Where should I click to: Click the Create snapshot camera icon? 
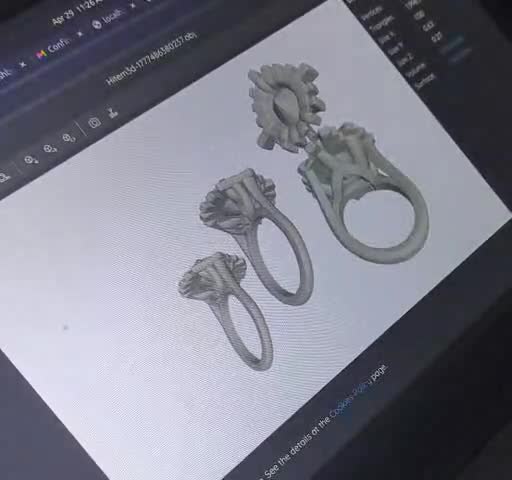95,123
